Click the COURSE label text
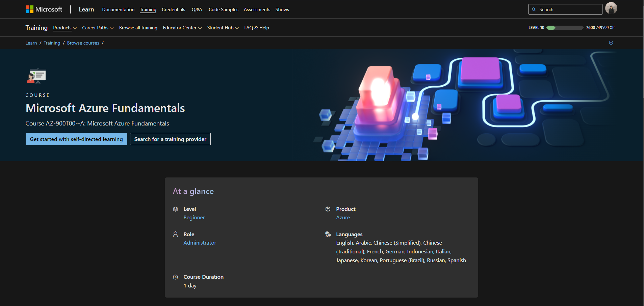Screen dimensions: 644x306 coord(37,95)
